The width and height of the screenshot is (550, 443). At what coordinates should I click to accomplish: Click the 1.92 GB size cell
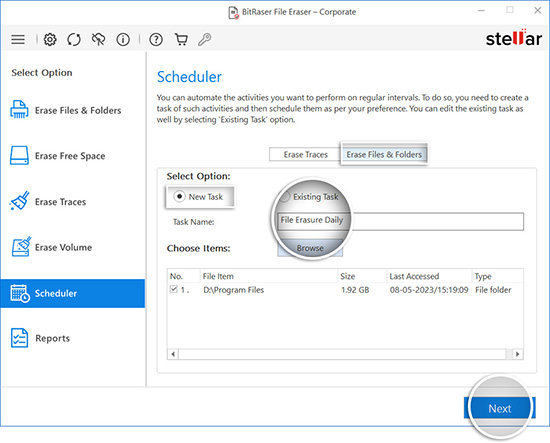(355, 290)
